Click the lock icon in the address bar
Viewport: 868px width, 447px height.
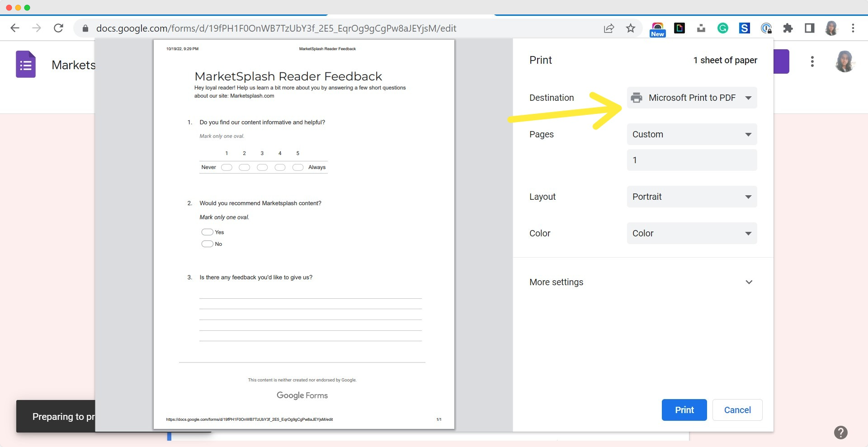click(x=85, y=28)
